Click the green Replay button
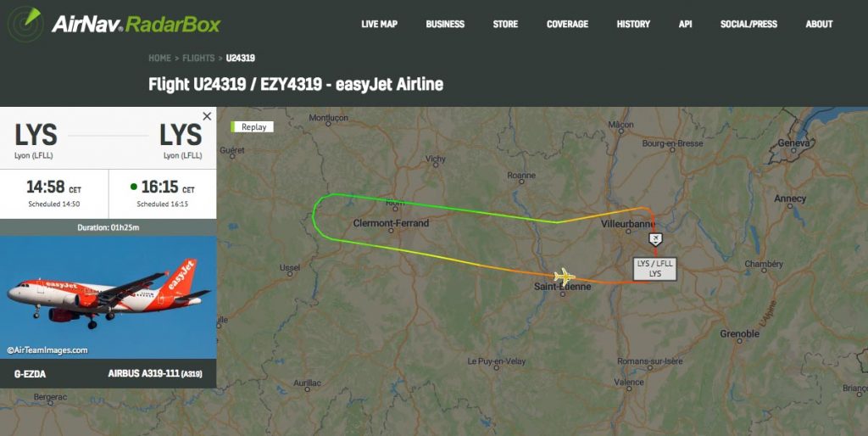 pos(253,127)
